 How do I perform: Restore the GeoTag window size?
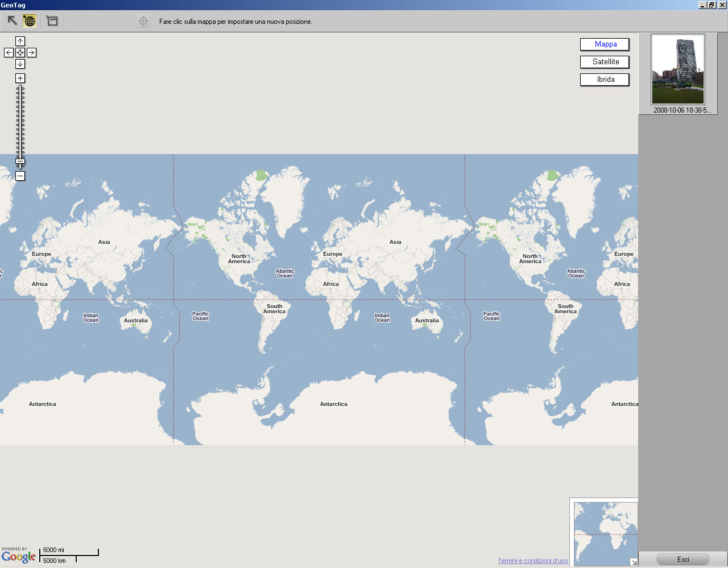pos(712,5)
